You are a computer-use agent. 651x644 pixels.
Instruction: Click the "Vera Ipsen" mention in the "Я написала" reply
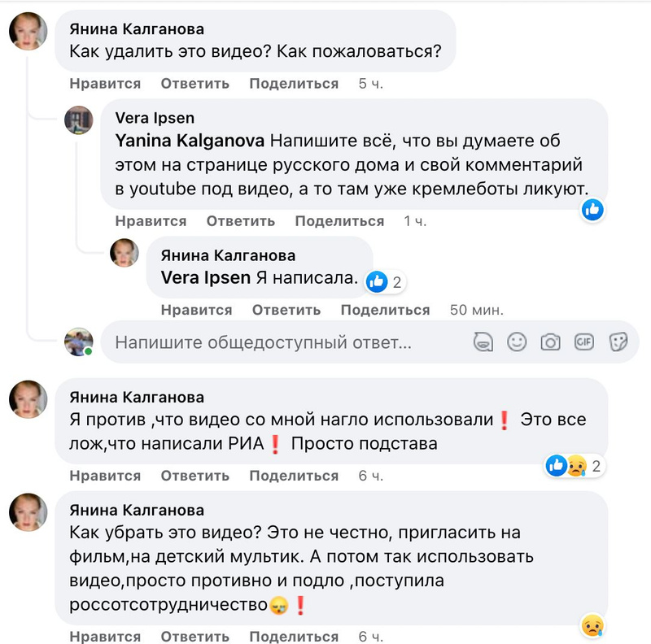[206, 278]
